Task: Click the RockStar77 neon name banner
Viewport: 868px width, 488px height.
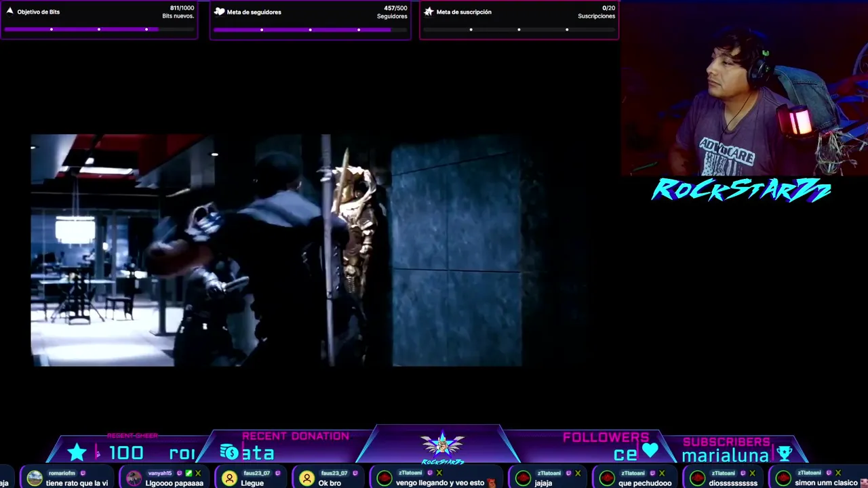Action: (741, 190)
